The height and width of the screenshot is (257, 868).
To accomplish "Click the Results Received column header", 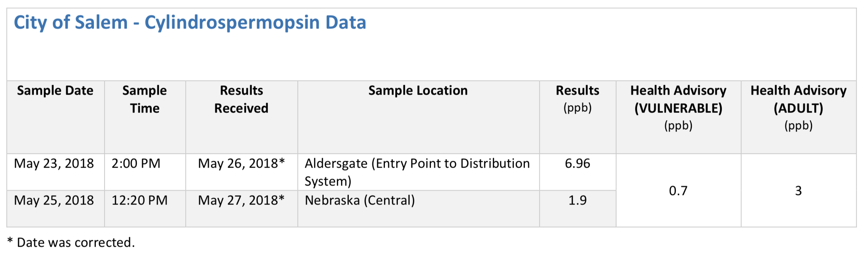I will (x=241, y=99).
